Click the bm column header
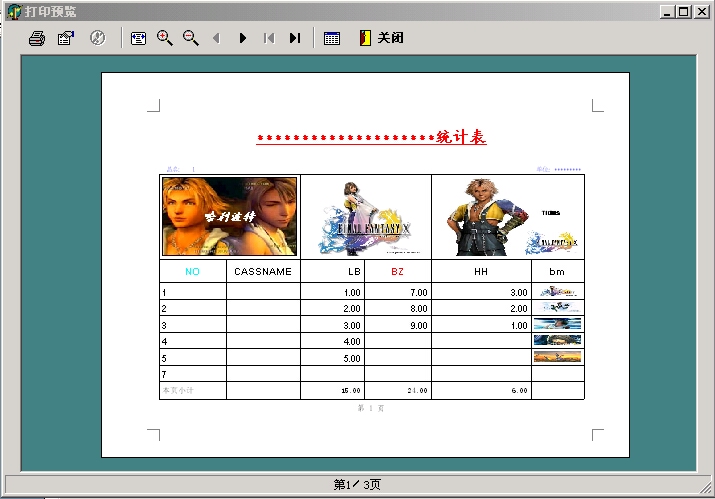 pos(557,271)
